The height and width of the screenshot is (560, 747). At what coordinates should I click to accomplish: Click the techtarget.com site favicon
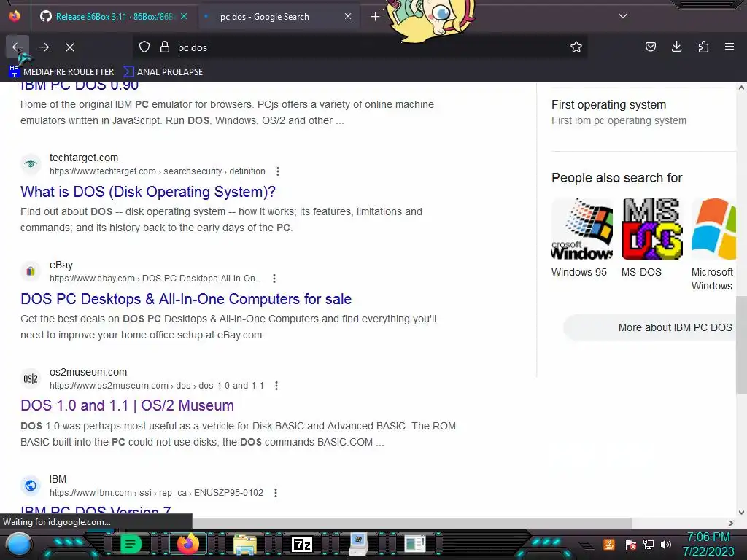coord(31,164)
